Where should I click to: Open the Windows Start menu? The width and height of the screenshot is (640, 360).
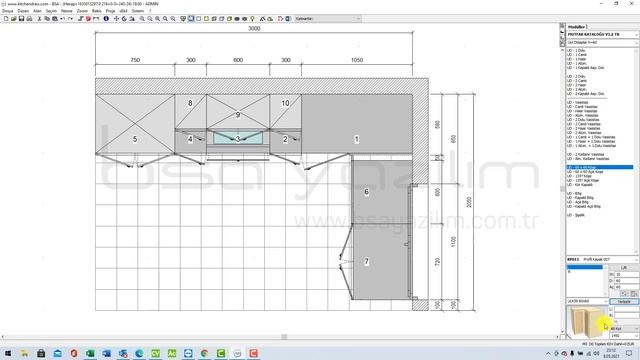click(x=8, y=353)
